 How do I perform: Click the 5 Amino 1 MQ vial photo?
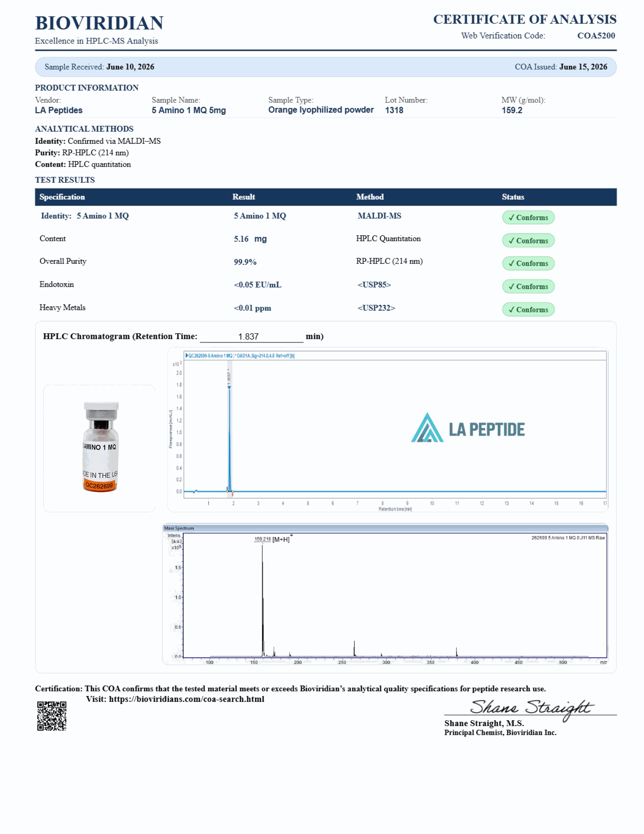101,447
